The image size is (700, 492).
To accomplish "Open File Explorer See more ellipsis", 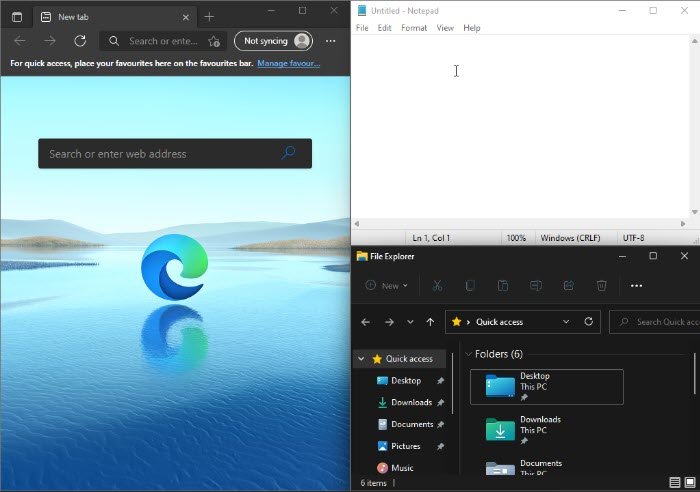I will 636,286.
